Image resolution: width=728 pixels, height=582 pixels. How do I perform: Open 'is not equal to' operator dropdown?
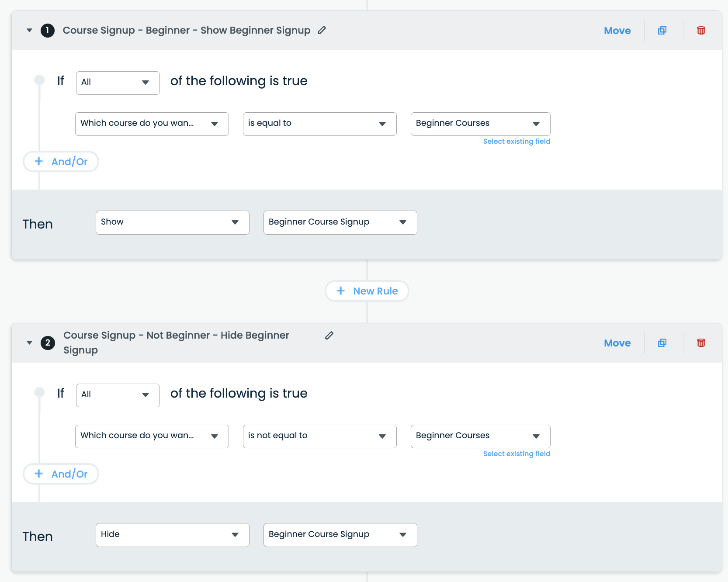319,436
